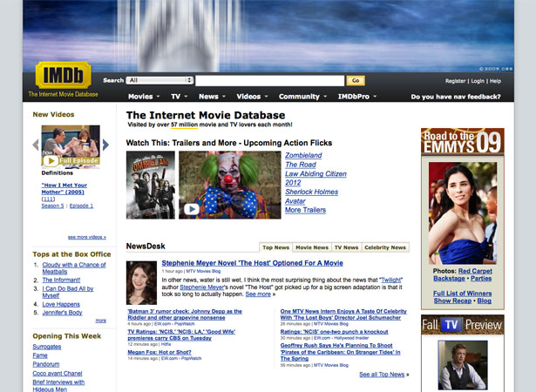Screen dimensions: 536x392
Task: Open The Informant! box office link
Action: pos(61,280)
